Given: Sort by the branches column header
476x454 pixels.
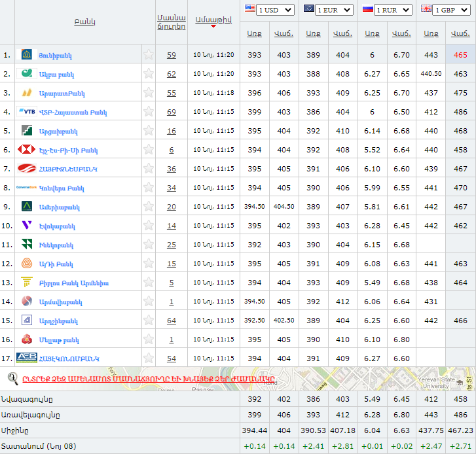Looking at the screenshot, I should pos(171,22).
